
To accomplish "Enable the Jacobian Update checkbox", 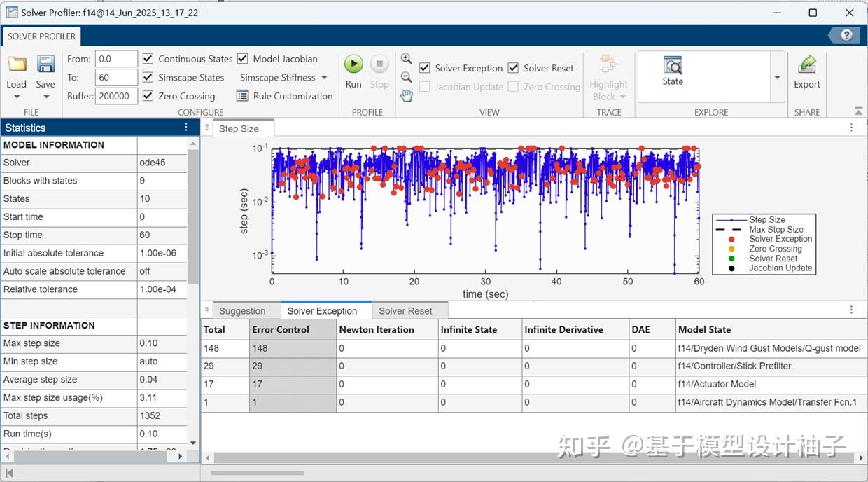I will [x=425, y=86].
